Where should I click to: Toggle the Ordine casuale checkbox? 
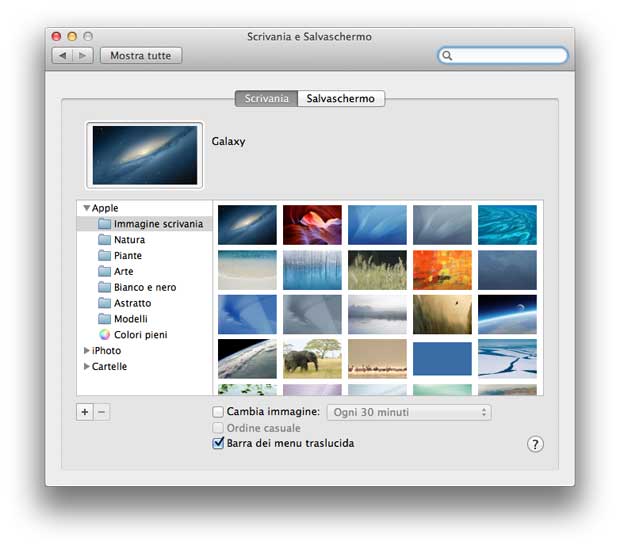point(218,428)
